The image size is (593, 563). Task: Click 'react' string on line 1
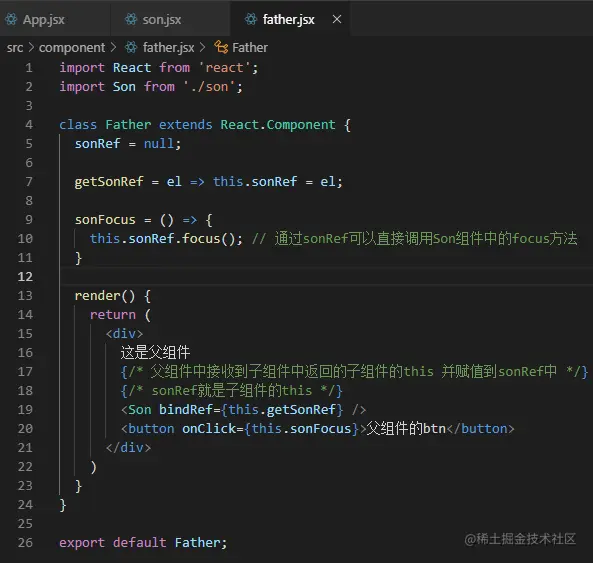point(224,68)
